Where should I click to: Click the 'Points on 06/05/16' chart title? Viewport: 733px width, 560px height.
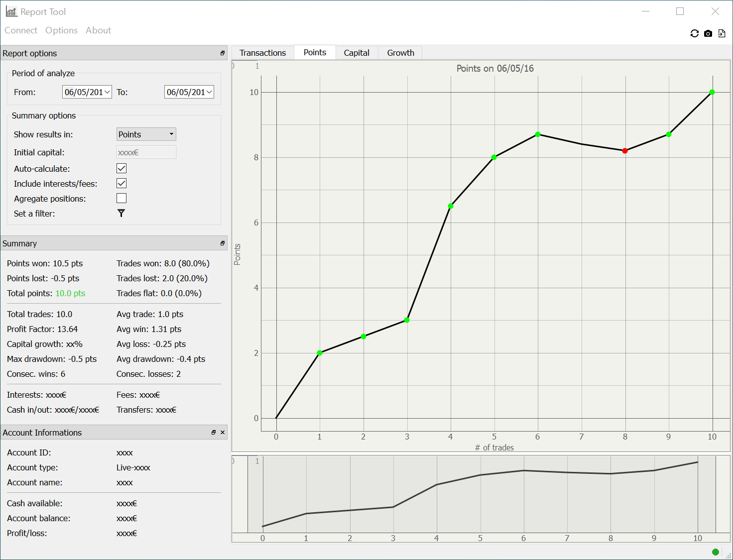point(495,68)
